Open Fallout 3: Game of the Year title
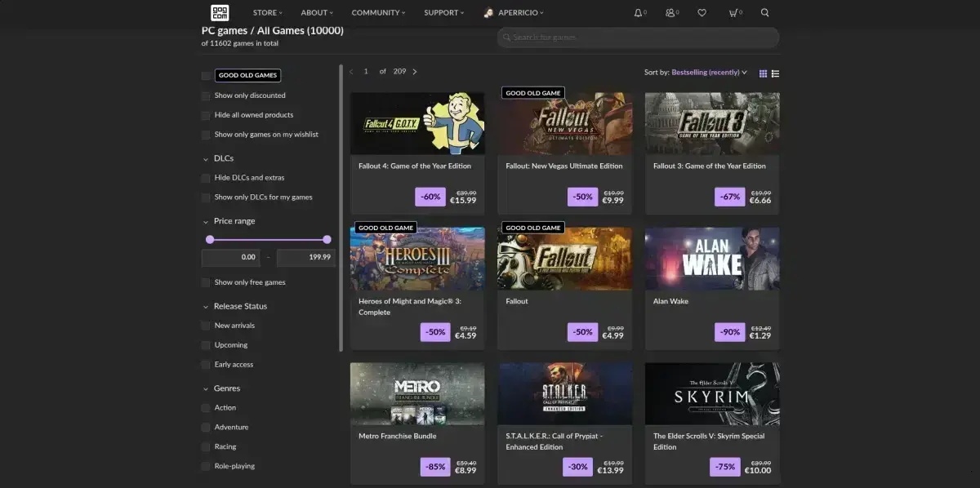 tap(710, 166)
